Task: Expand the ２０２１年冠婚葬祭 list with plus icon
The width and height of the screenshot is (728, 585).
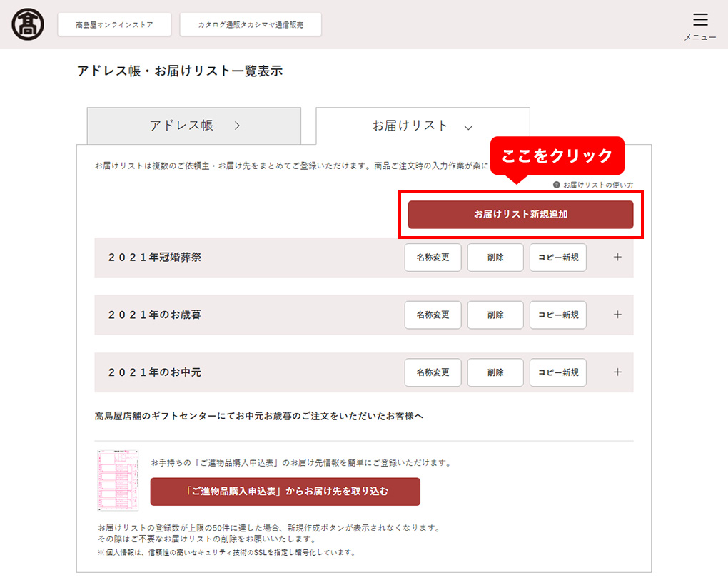Action: (617, 257)
